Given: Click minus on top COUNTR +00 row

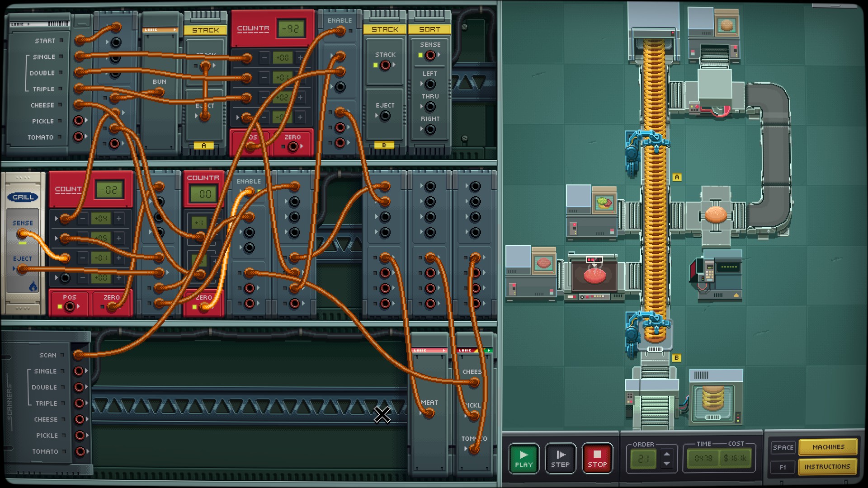Looking at the screenshot, I should (x=264, y=58).
